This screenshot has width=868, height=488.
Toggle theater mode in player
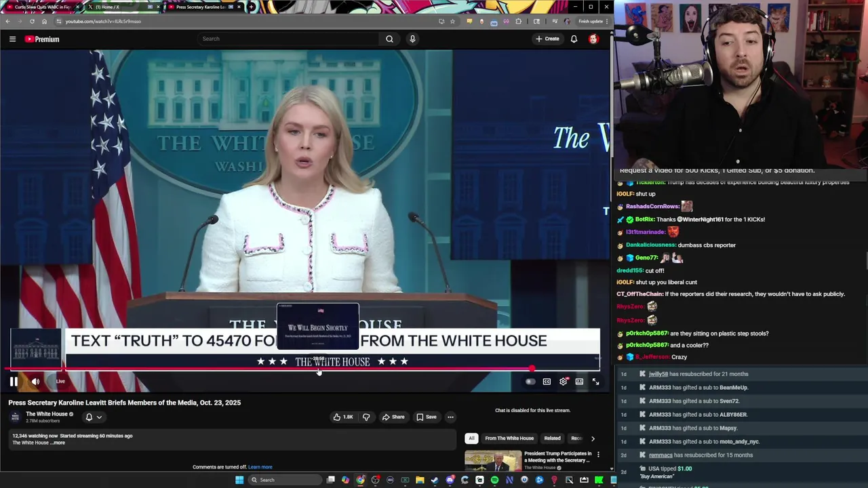coord(579,382)
